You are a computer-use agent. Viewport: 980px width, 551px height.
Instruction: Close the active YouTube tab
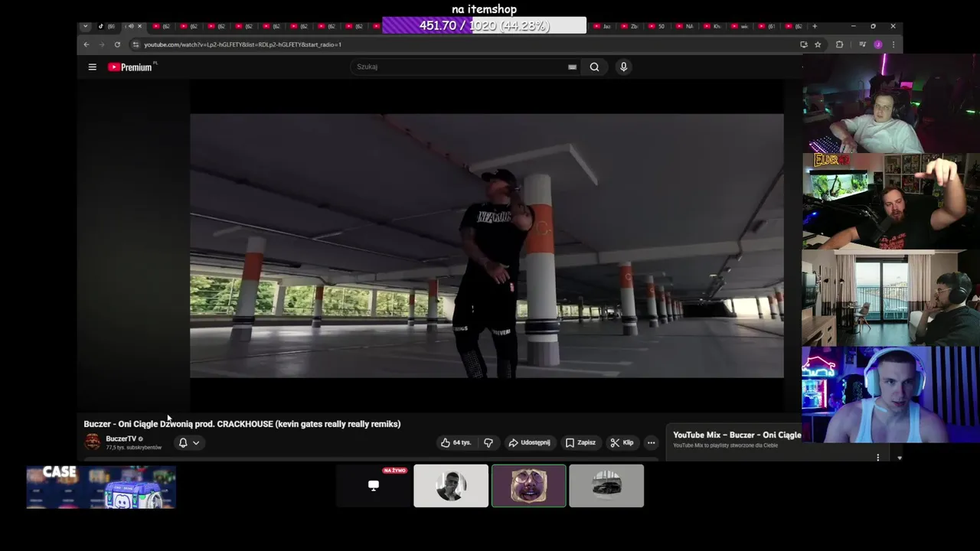139,26
